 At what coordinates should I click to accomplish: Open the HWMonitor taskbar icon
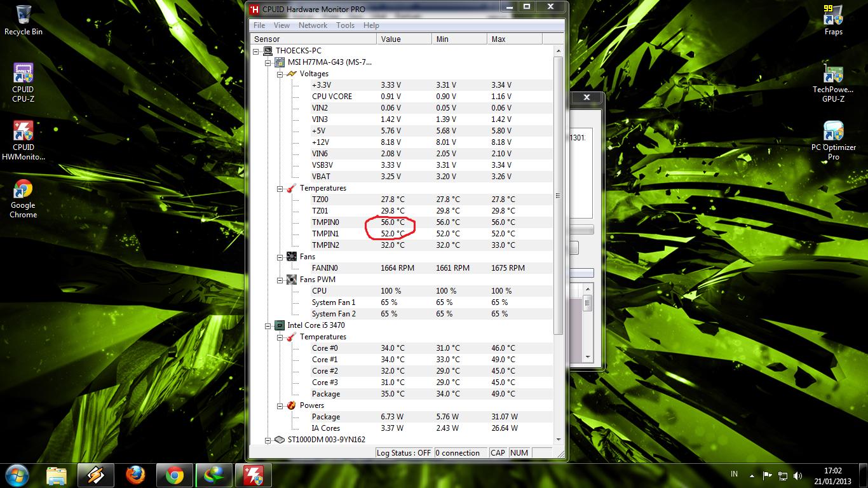coord(254,475)
